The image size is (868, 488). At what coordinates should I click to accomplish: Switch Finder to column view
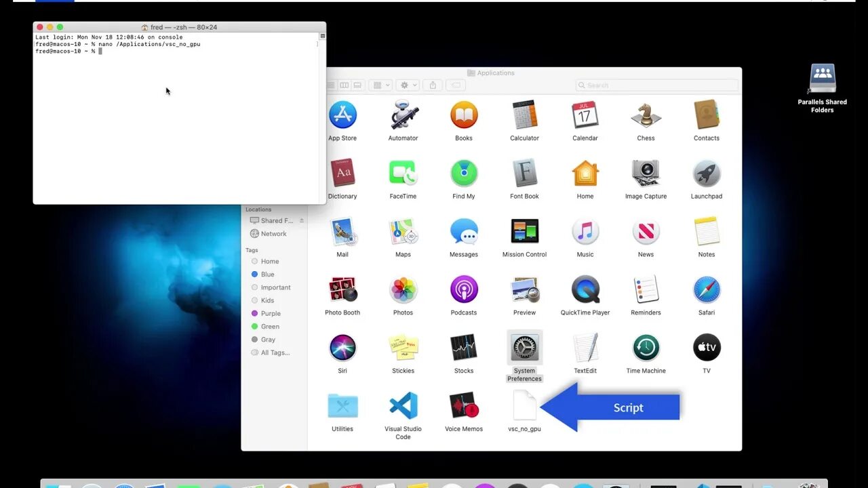point(344,85)
